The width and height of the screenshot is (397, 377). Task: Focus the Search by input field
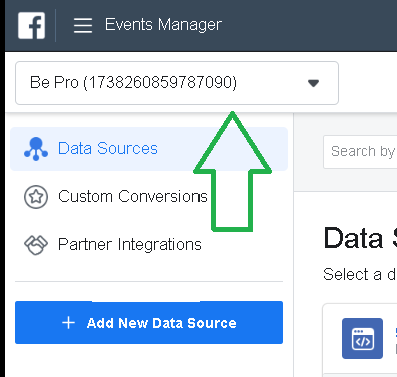click(x=360, y=152)
